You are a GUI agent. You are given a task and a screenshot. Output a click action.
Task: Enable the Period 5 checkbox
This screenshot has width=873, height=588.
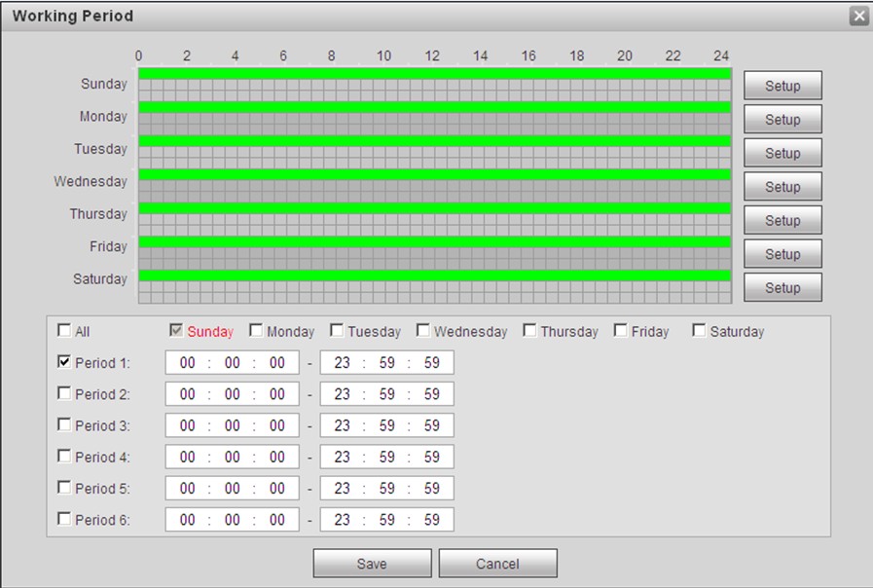(64, 487)
